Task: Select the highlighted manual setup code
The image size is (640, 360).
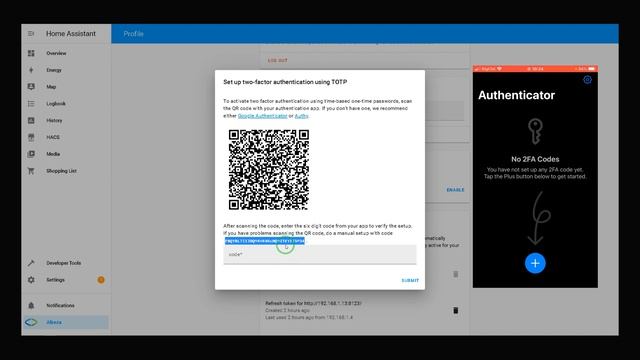Action: coord(264,241)
